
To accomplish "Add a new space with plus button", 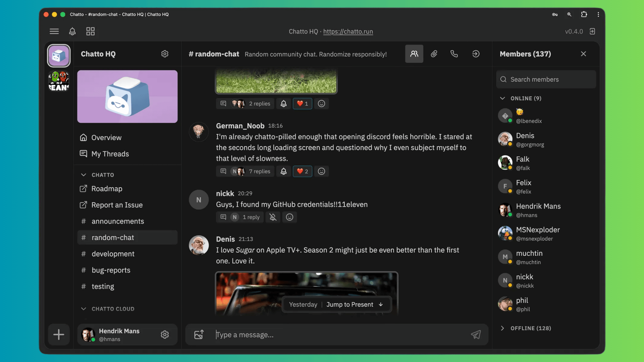I will pos(59,335).
